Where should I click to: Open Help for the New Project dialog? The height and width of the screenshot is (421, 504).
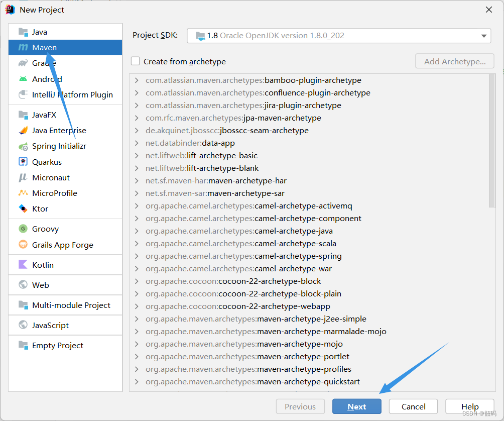(x=469, y=406)
